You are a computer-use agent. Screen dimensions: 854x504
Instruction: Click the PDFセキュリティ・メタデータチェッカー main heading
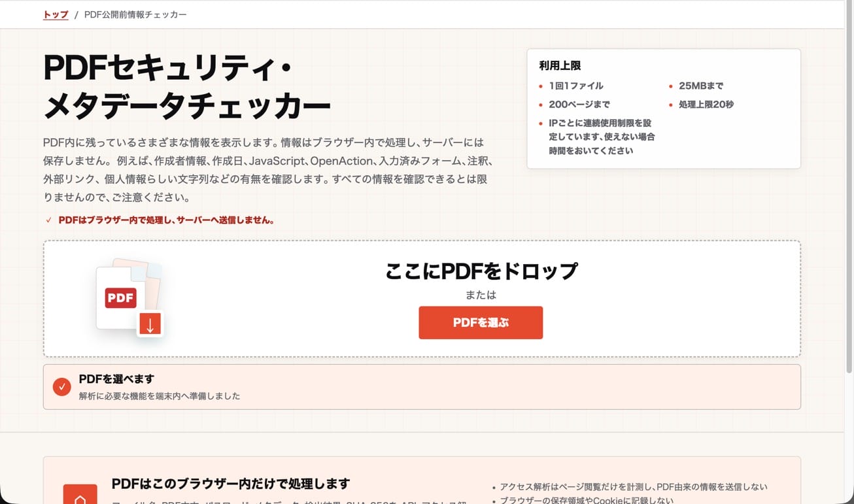187,87
